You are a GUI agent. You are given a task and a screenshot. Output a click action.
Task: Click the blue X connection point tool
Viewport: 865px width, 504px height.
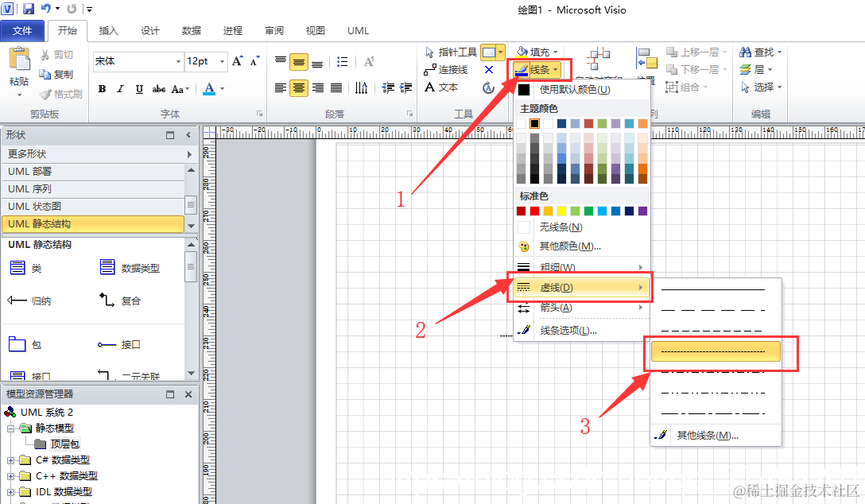tap(489, 70)
